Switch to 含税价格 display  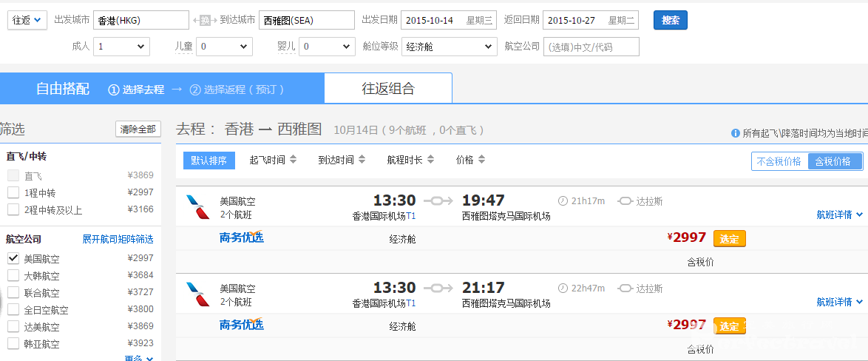[835, 161]
